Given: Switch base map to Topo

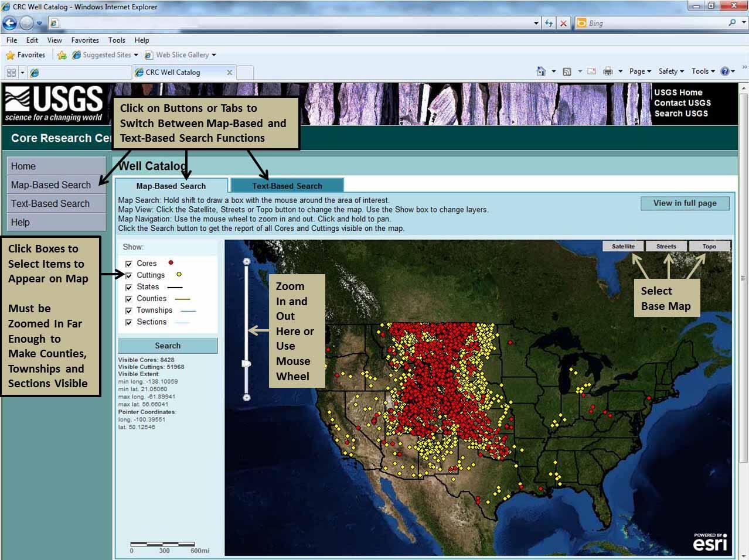Looking at the screenshot, I should pyautogui.click(x=709, y=247).
